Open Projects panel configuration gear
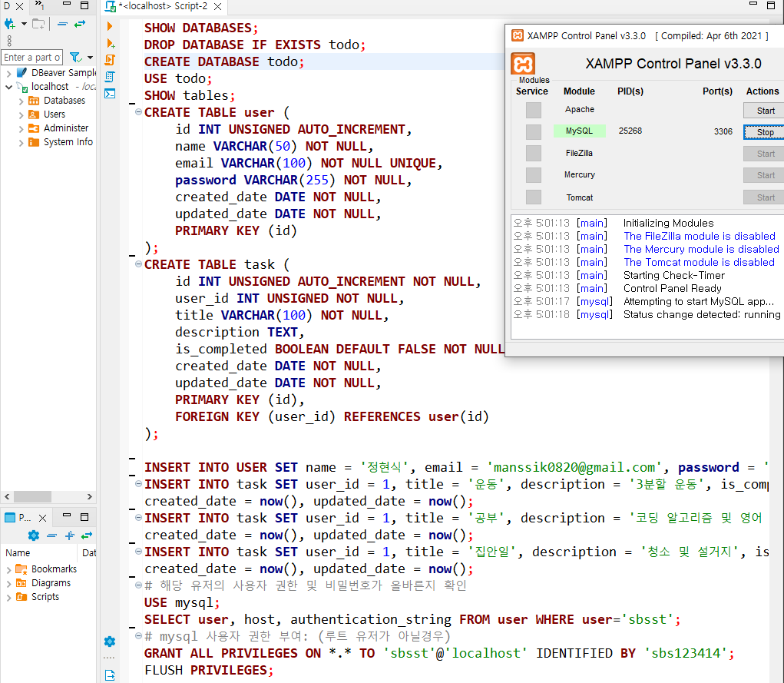Viewport: 784px width, 683px height. coord(34,535)
